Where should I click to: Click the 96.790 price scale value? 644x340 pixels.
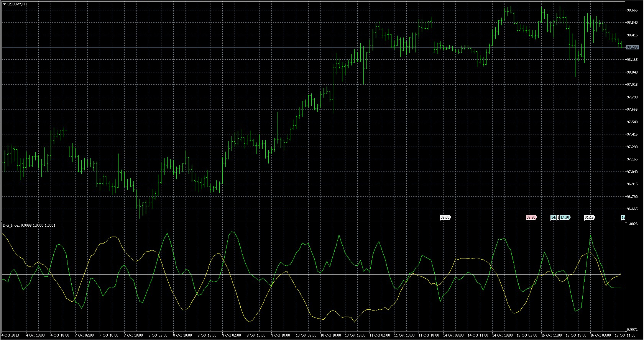[632, 197]
